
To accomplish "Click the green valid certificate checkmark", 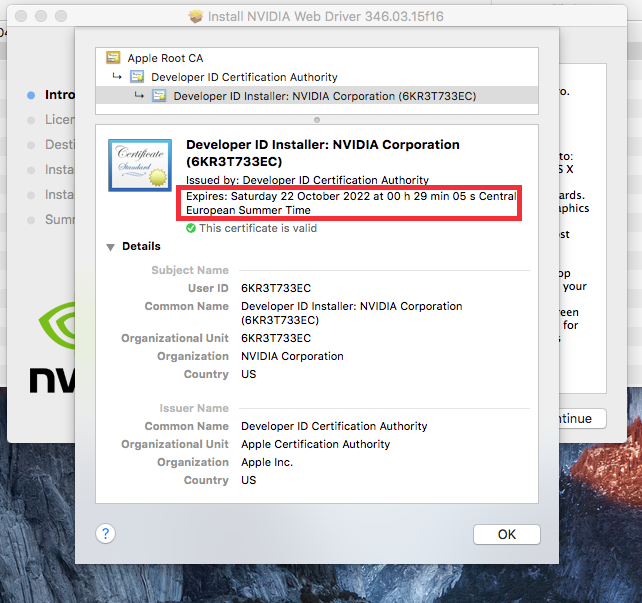I will coord(191,228).
